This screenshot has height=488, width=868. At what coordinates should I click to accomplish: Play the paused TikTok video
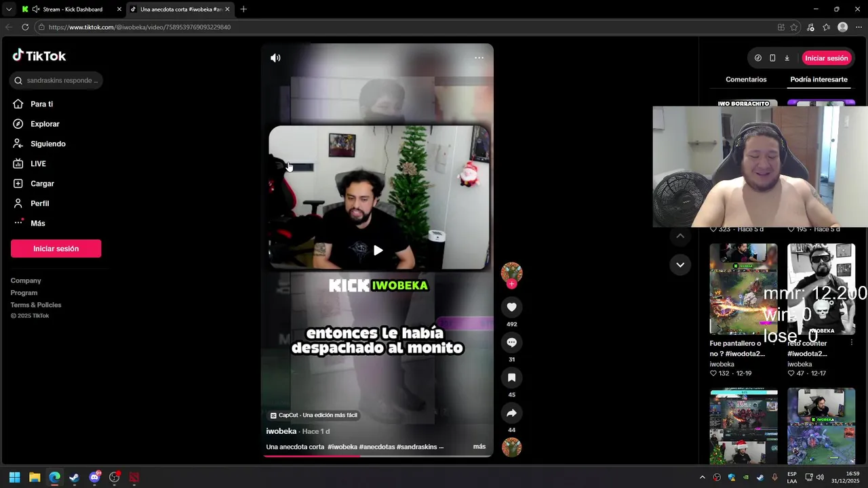tap(378, 250)
